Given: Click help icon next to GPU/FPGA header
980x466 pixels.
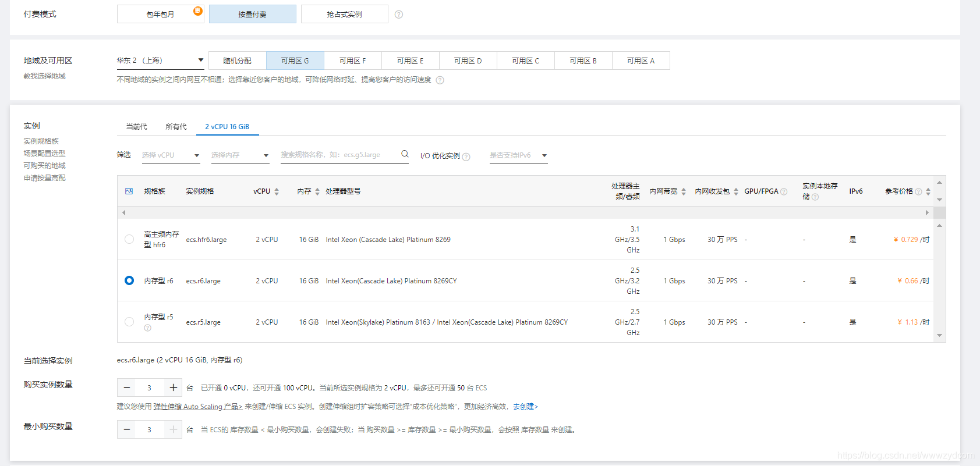Looking at the screenshot, I should [784, 191].
